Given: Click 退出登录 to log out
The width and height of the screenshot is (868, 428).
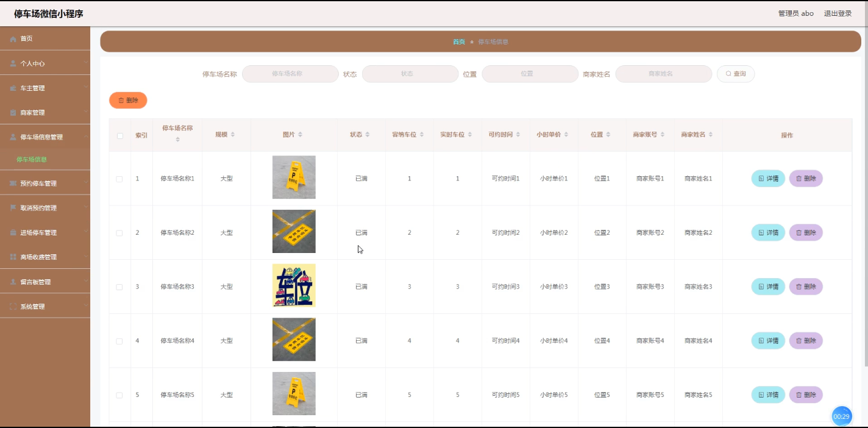Looking at the screenshot, I should [838, 13].
